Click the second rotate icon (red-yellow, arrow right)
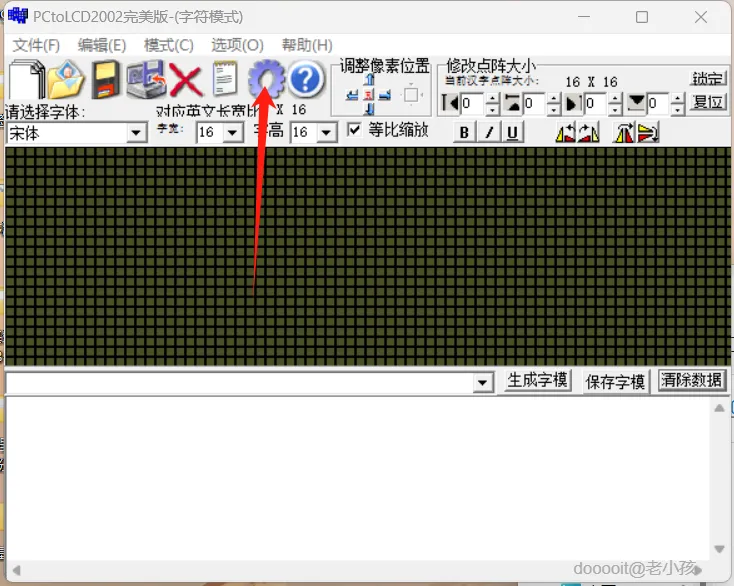The width and height of the screenshot is (734, 586). click(x=588, y=133)
